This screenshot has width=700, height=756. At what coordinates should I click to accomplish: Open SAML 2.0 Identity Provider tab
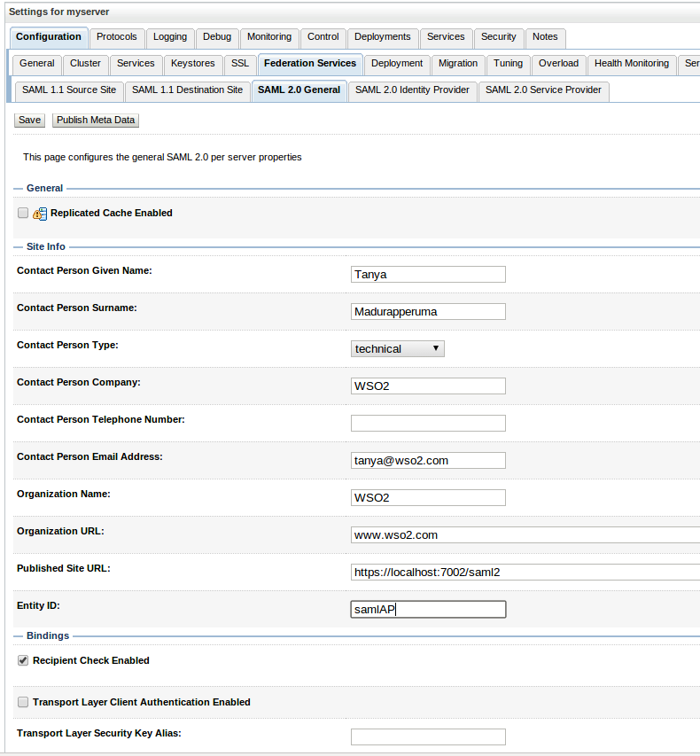412,90
